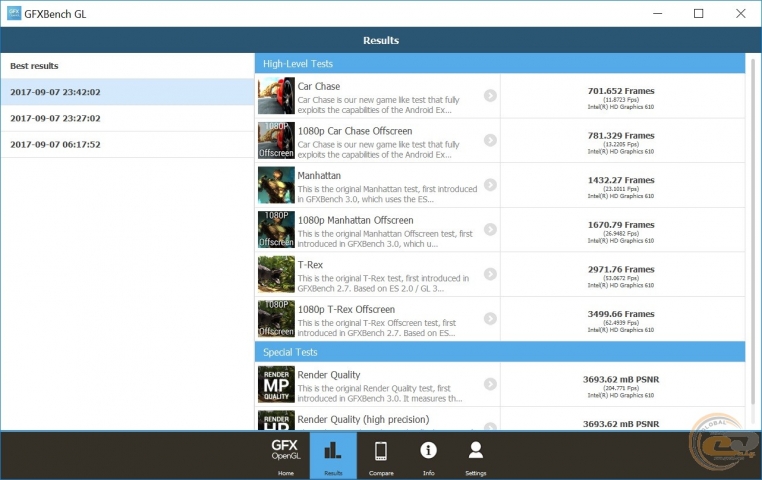
Task: Open the Settings tab
Action: tap(476, 456)
